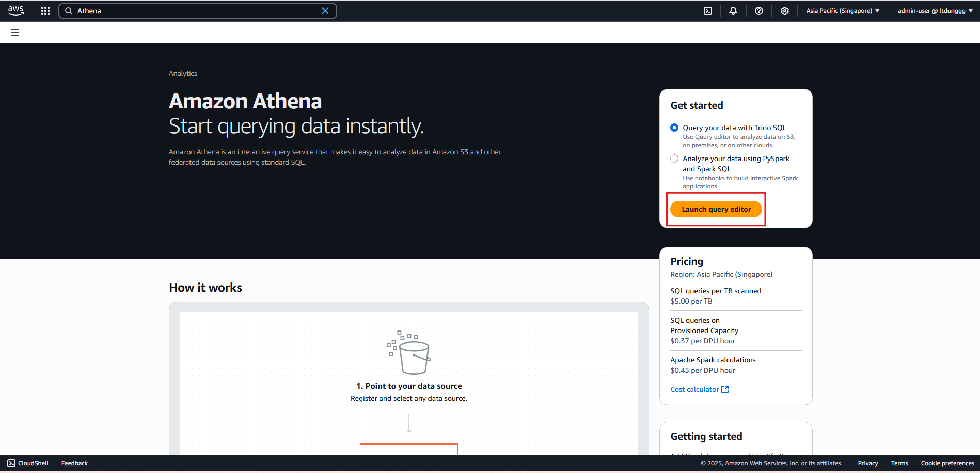The image size is (980, 473).
Task: Open the Cost calculator link
Action: 694,389
